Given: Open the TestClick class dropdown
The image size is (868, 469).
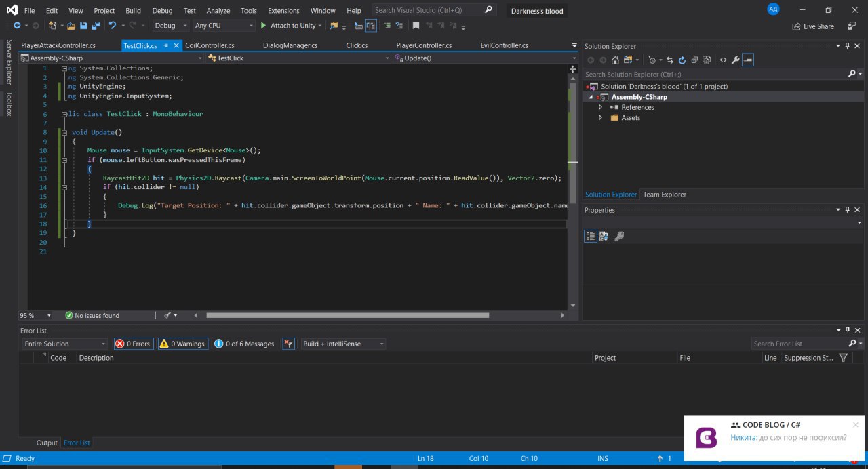Looking at the screenshot, I should (298, 58).
